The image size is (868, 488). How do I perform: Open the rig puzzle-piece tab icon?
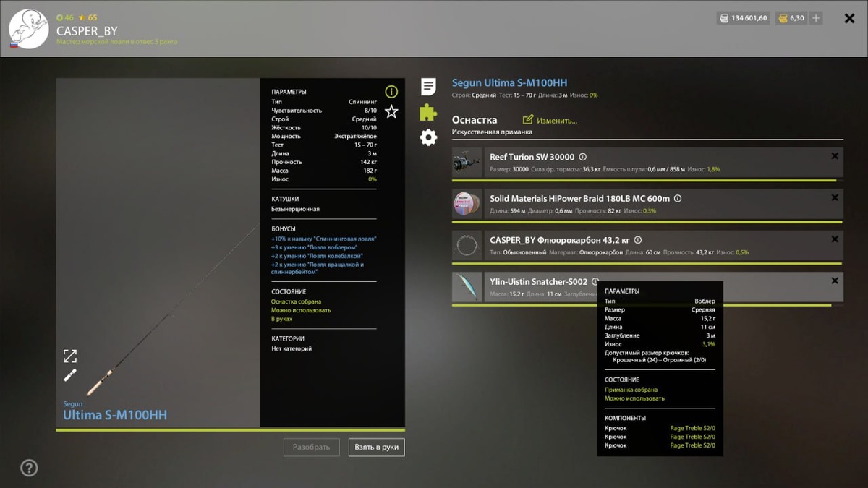coord(428,112)
